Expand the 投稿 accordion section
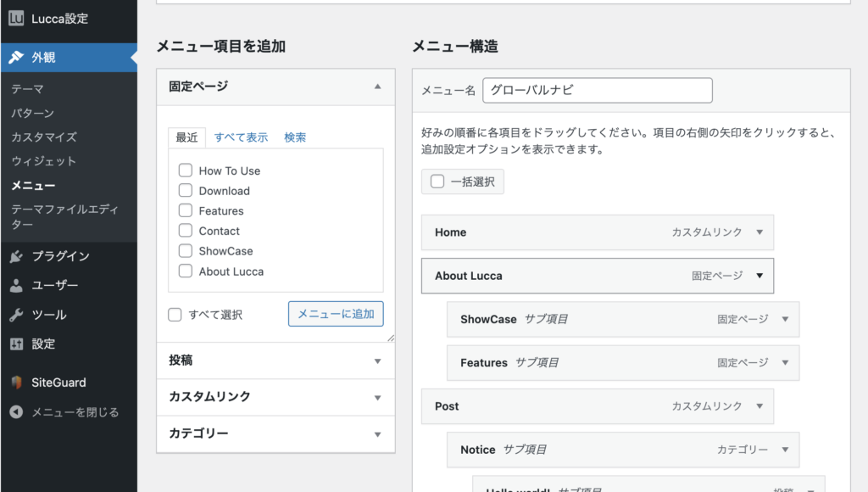 coord(378,361)
